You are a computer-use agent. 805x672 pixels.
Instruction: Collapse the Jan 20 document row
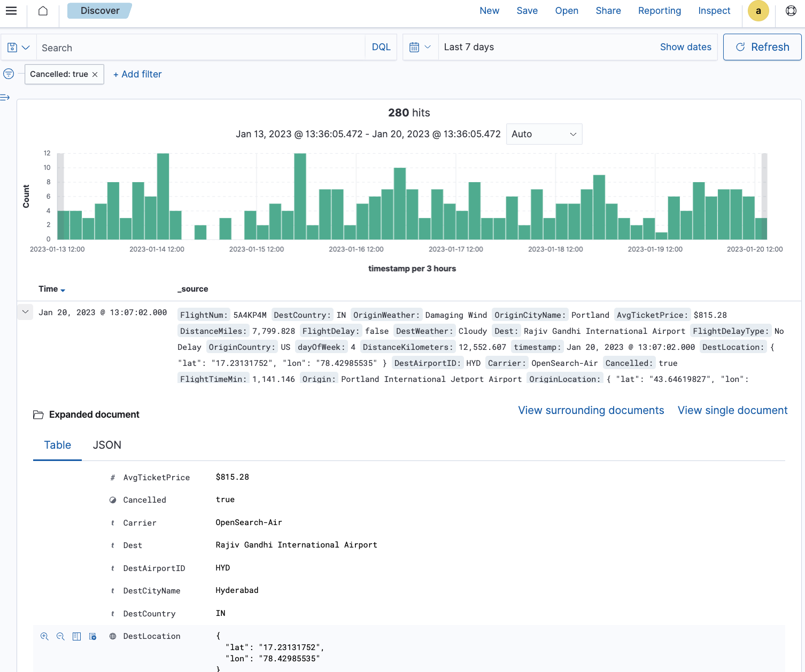tap(25, 311)
